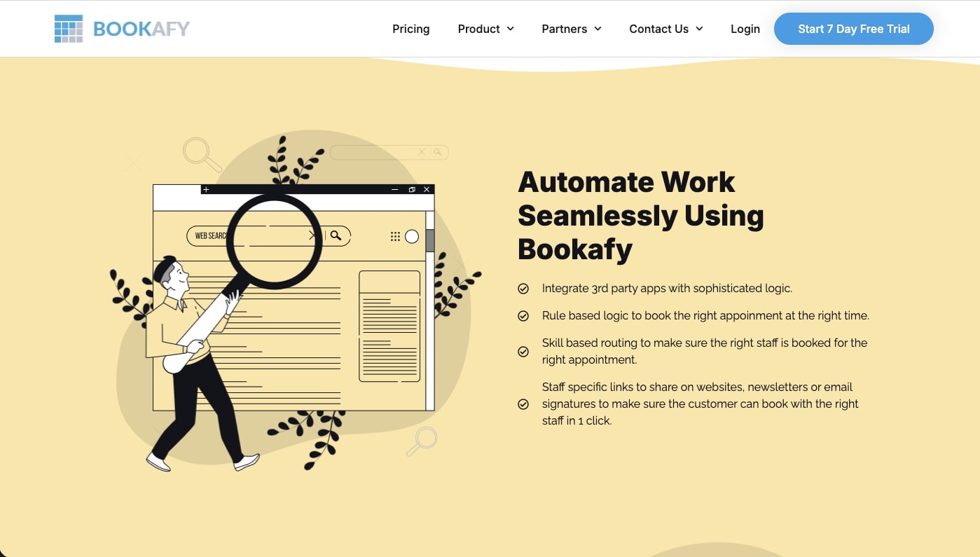This screenshot has height=557, width=980.
Task: Click the apps grid icon inside the illustration
Action: [x=395, y=236]
